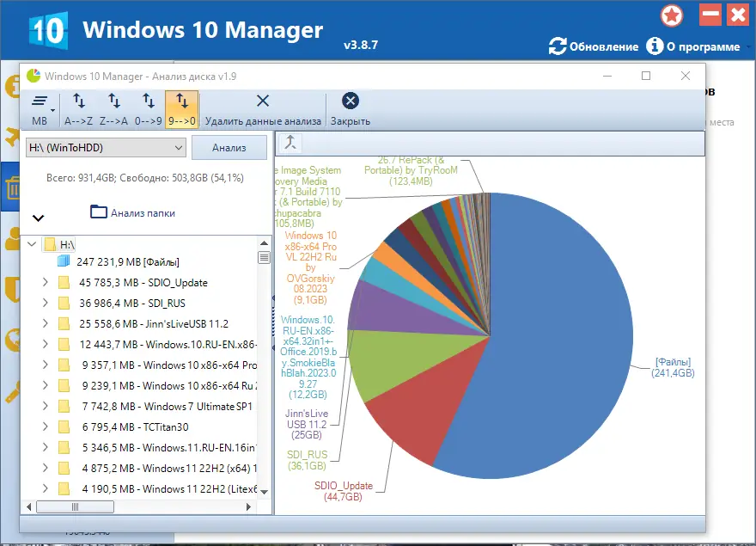Select 5 346,5 MB Windows.11.RU-EN row
The width and height of the screenshot is (756, 546).
pos(169,448)
